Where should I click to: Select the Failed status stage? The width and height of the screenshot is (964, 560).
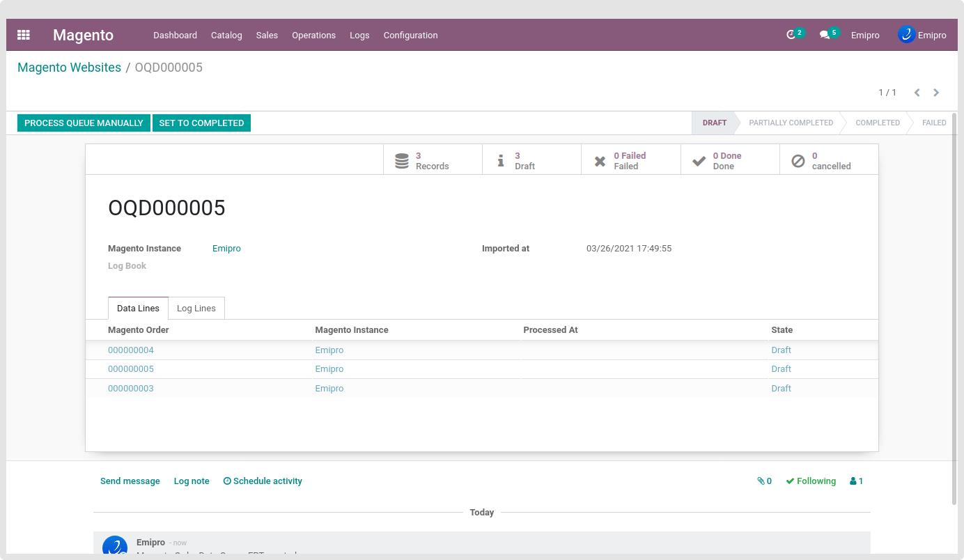coord(934,123)
